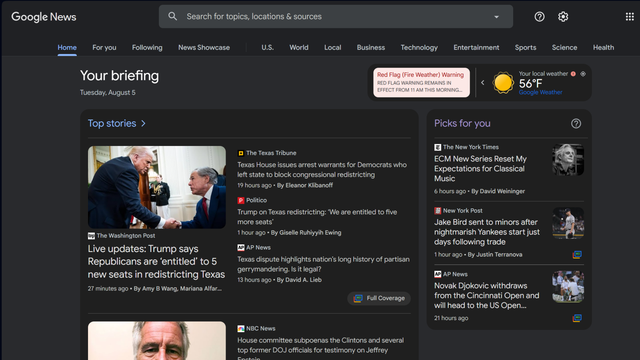Viewport: 640px width, 360px height.
Task: Open the Entertainment section
Action: pyautogui.click(x=476, y=47)
